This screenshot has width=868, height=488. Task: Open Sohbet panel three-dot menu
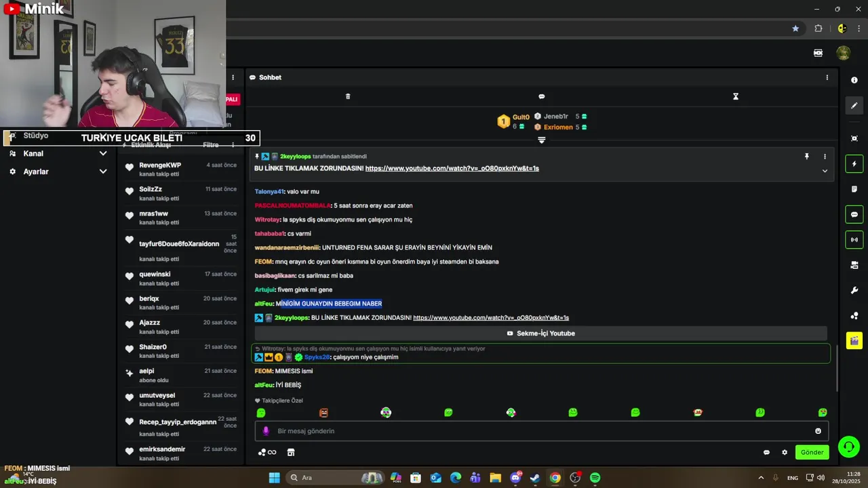827,77
